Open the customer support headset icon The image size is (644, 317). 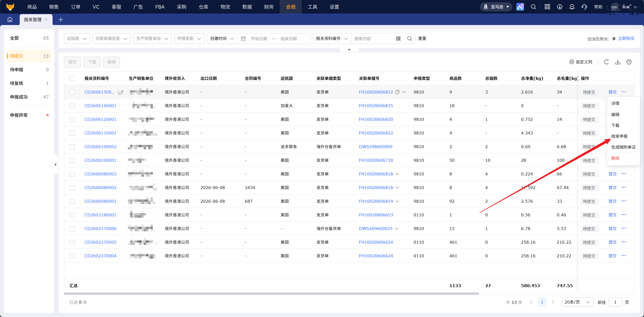pos(584,7)
